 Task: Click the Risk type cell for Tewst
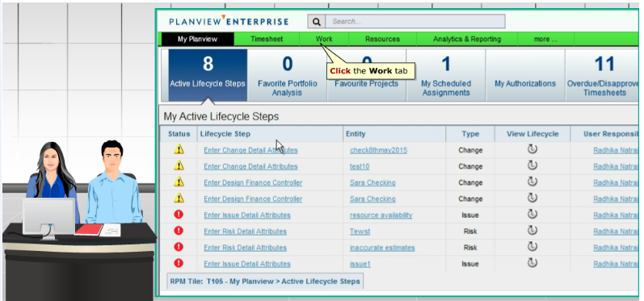[470, 232]
